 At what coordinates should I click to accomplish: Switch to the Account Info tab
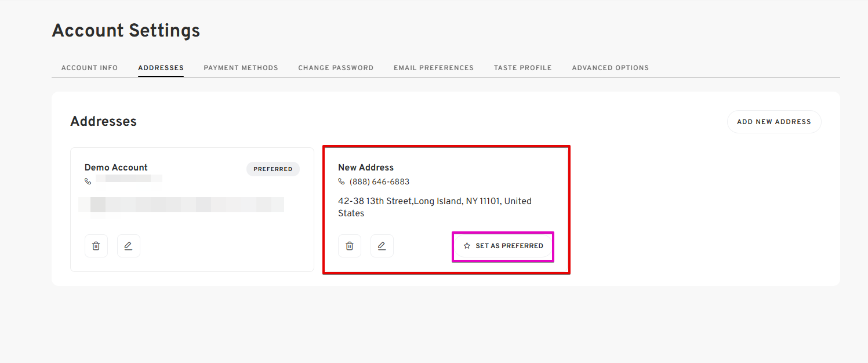(89, 68)
